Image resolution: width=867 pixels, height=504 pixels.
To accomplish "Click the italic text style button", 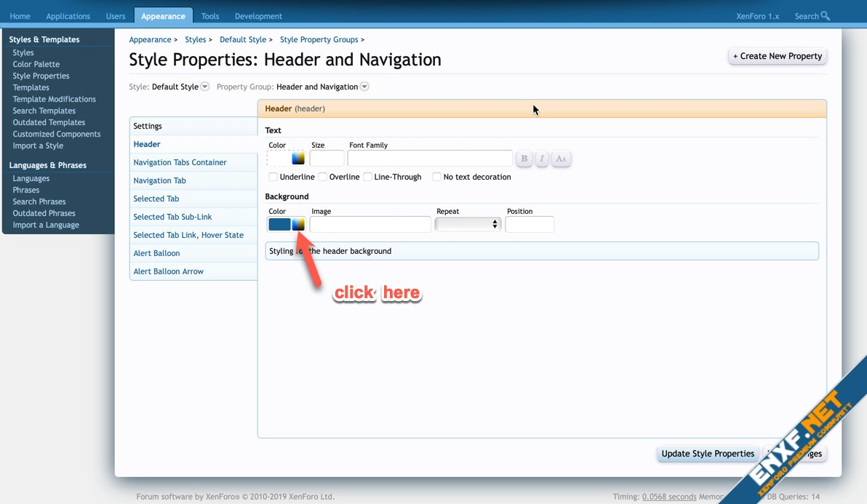I will tap(542, 159).
